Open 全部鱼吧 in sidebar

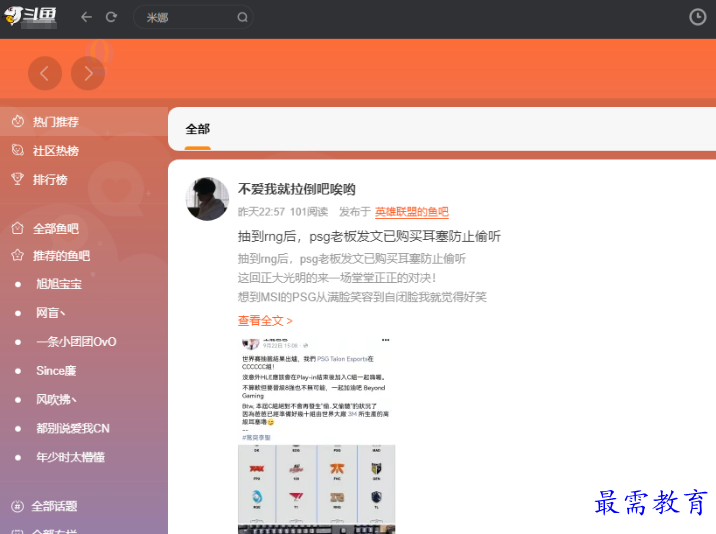56,228
